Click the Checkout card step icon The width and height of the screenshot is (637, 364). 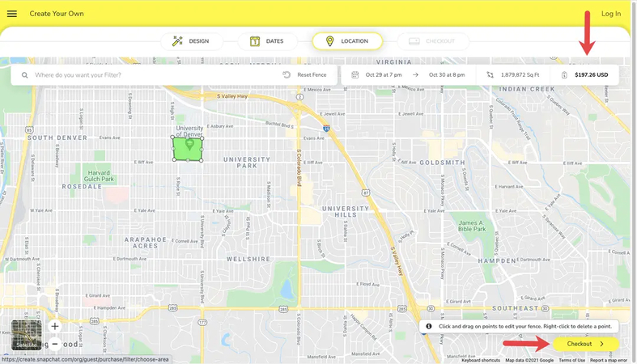(414, 41)
